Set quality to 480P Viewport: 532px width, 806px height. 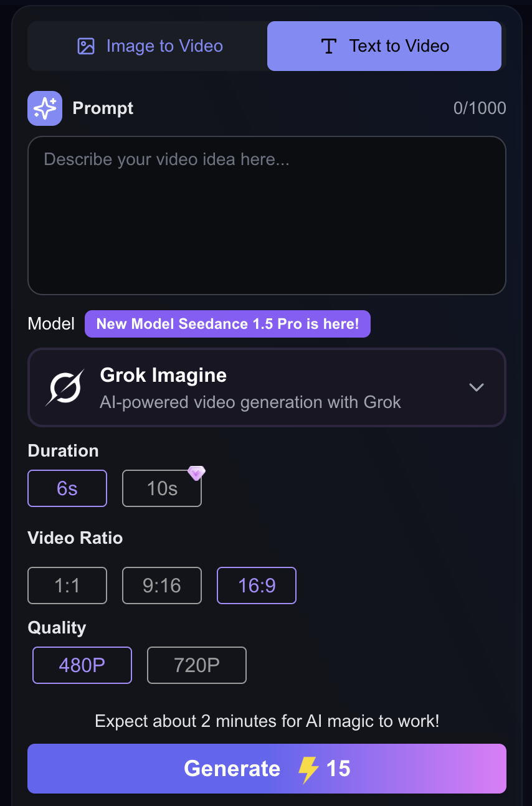coord(82,665)
